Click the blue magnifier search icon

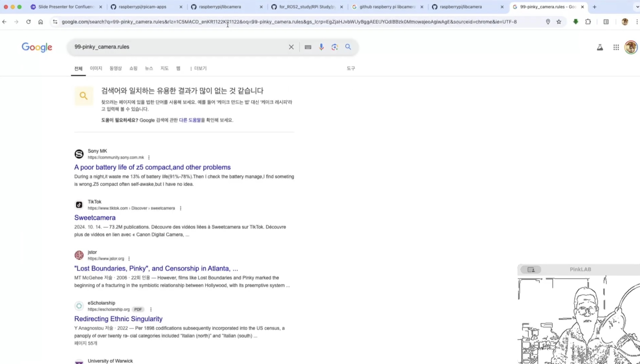348,47
